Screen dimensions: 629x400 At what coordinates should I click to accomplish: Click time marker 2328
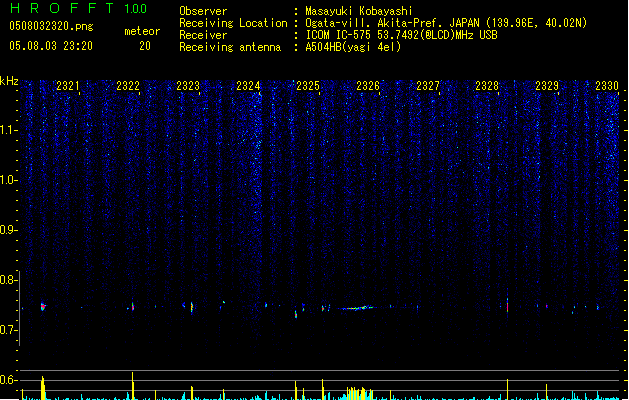(x=487, y=86)
